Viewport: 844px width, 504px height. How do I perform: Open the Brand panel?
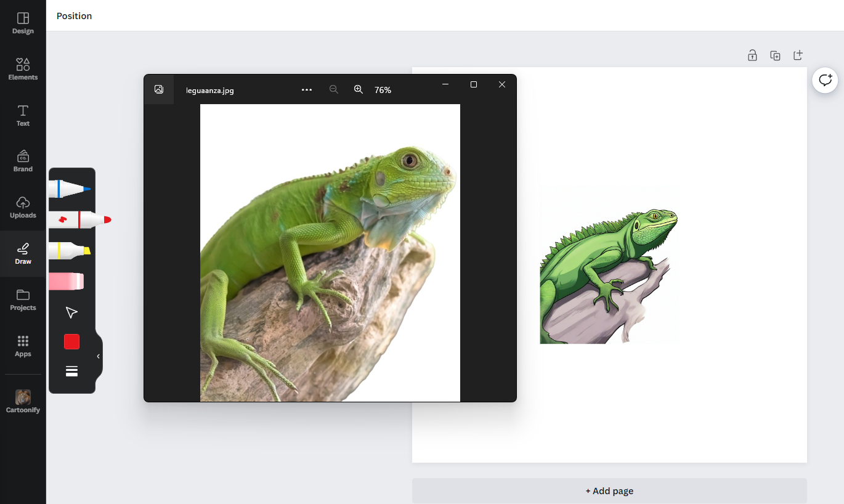tap(23, 161)
